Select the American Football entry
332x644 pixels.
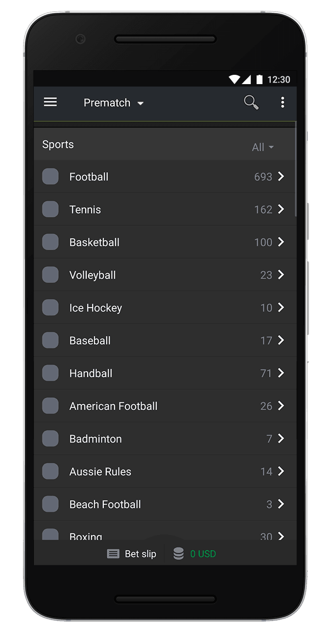click(114, 406)
